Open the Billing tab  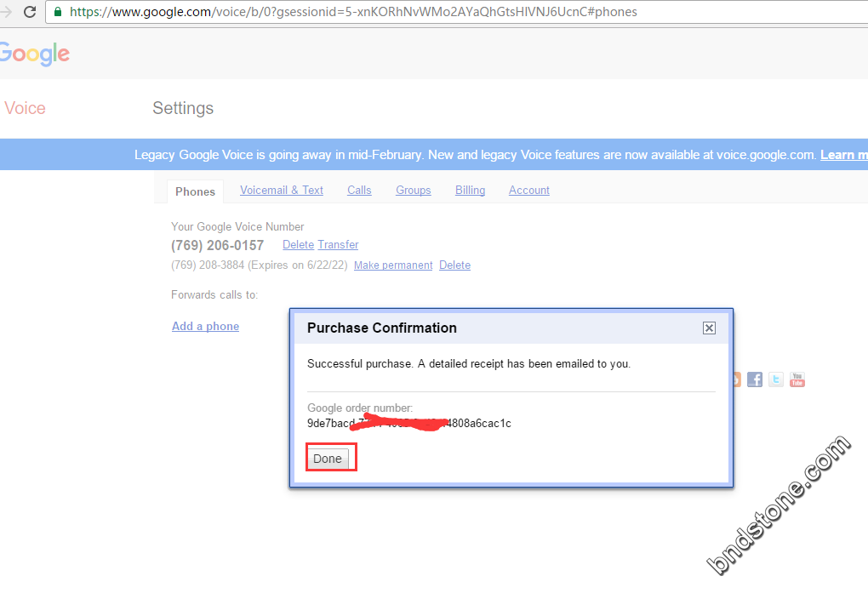(470, 190)
